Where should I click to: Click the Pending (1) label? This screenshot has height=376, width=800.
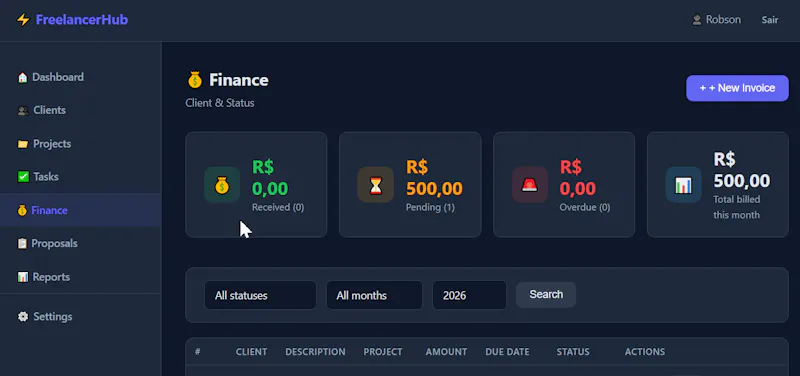(430, 208)
